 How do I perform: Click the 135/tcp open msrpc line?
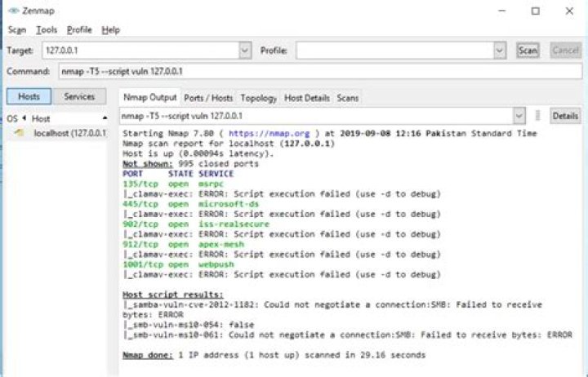click(173, 184)
